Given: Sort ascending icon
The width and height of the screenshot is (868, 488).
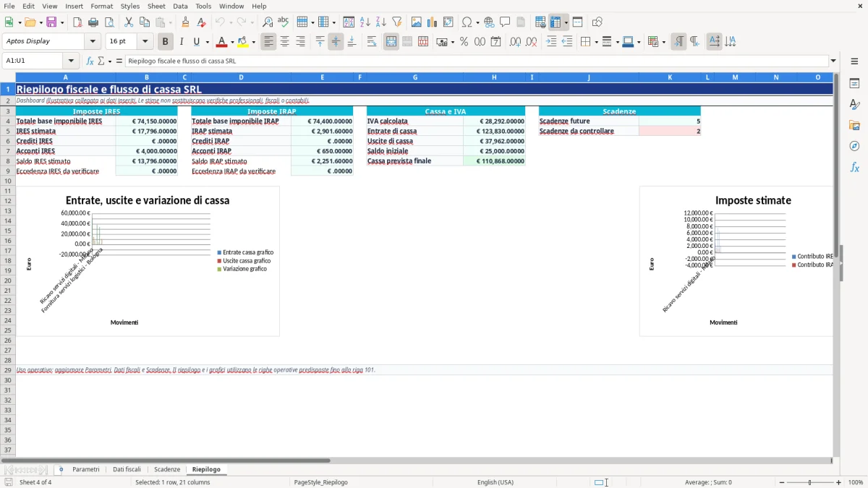Looking at the screenshot, I should (x=365, y=22).
